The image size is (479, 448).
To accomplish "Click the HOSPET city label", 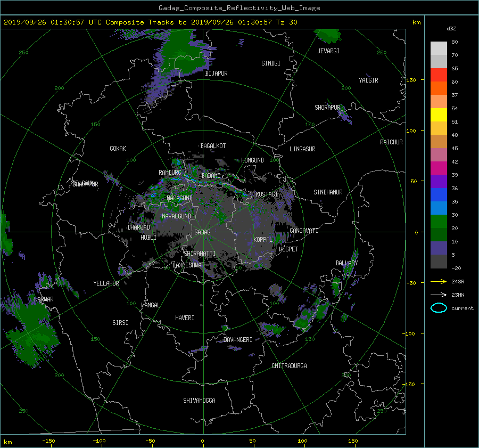I will 288,249.
